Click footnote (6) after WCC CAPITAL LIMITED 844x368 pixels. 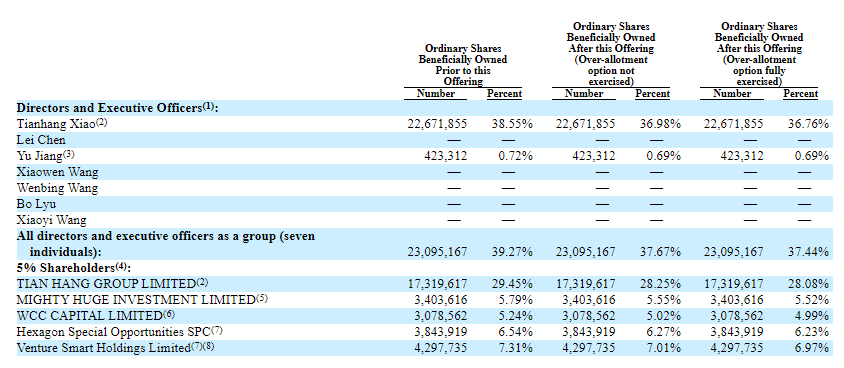pyautogui.click(x=169, y=313)
